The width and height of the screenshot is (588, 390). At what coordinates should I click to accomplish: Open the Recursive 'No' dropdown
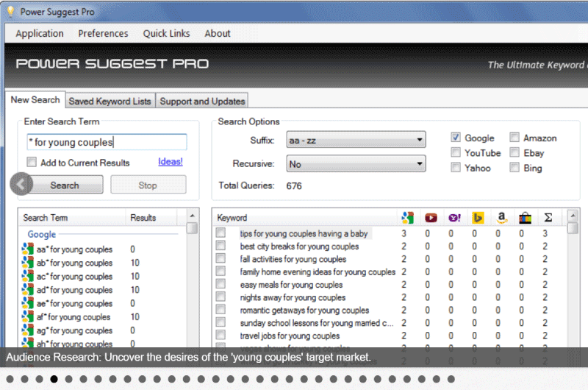point(356,163)
